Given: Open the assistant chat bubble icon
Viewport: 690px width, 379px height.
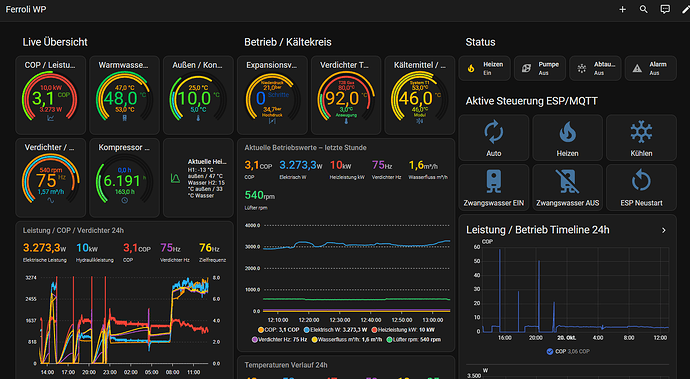Looking at the screenshot, I should pos(665,9).
